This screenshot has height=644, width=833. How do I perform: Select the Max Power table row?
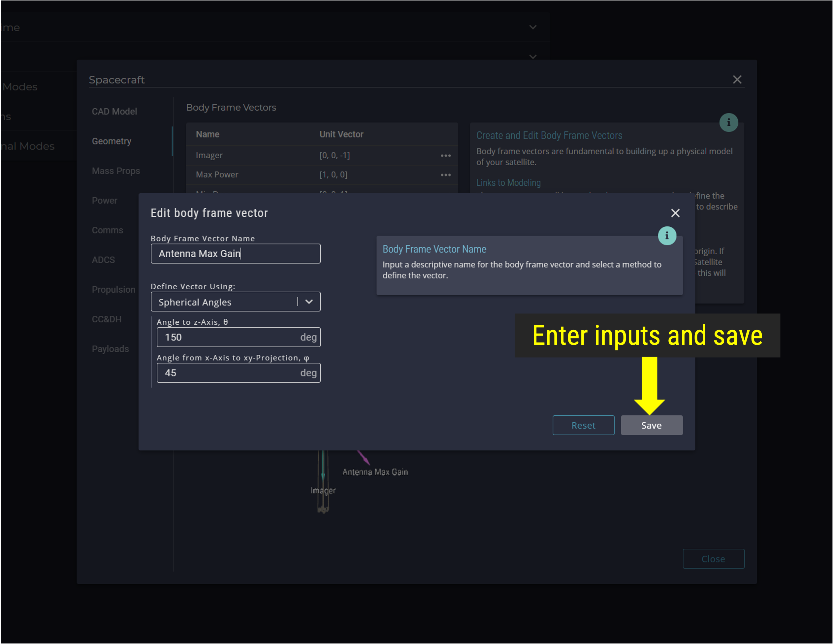tap(322, 175)
